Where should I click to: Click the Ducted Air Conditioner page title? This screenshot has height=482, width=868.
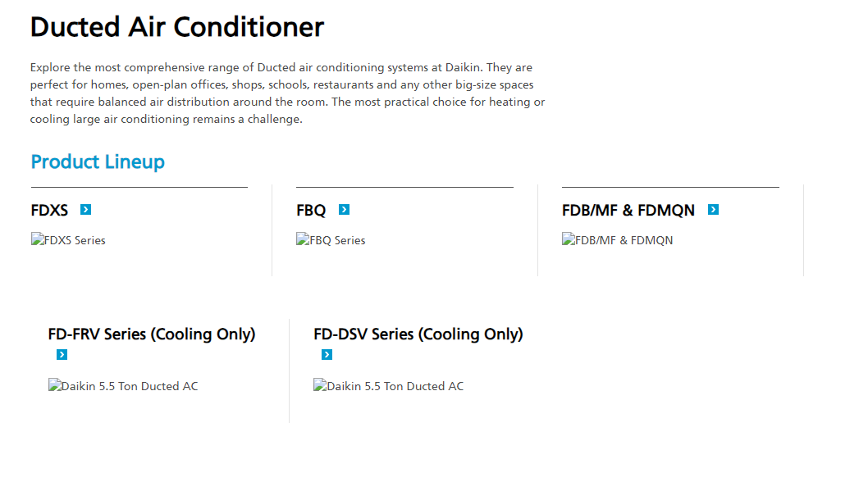point(177,27)
